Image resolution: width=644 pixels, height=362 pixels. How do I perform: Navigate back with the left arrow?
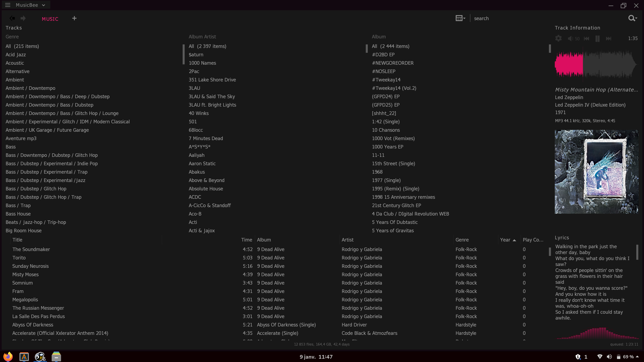(x=12, y=18)
